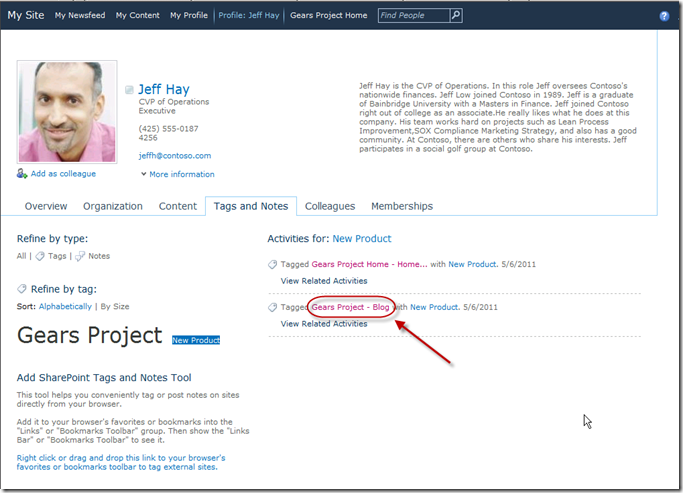Image resolution: width=683 pixels, height=493 pixels.
Task: View Related Activities under Gears Project - Blog
Action: coord(324,324)
